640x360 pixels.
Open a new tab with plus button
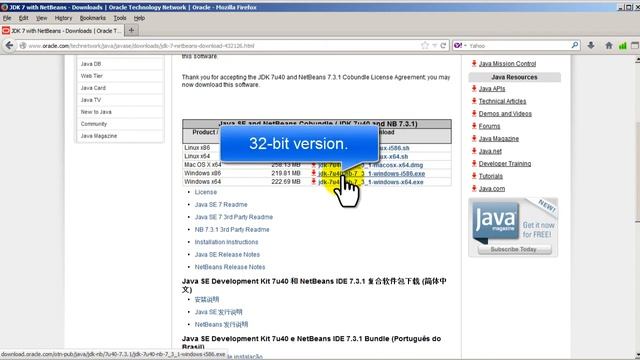pyautogui.click(x=131, y=30)
